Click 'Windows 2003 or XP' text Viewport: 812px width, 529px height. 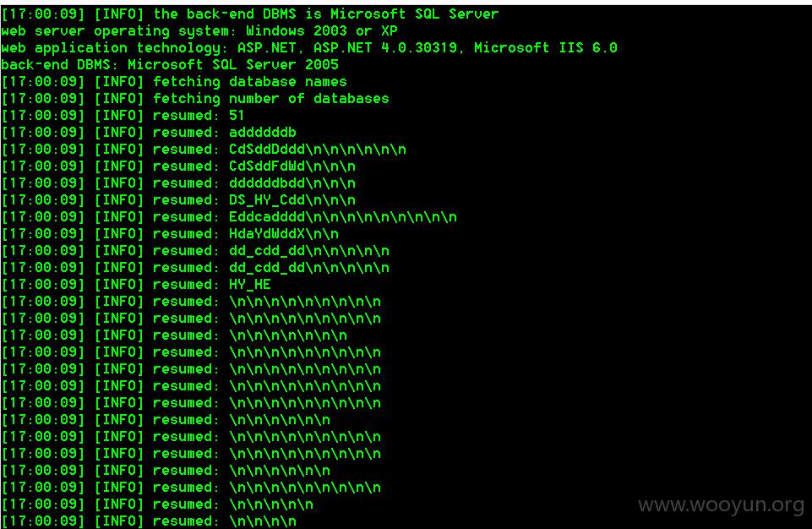(x=322, y=31)
